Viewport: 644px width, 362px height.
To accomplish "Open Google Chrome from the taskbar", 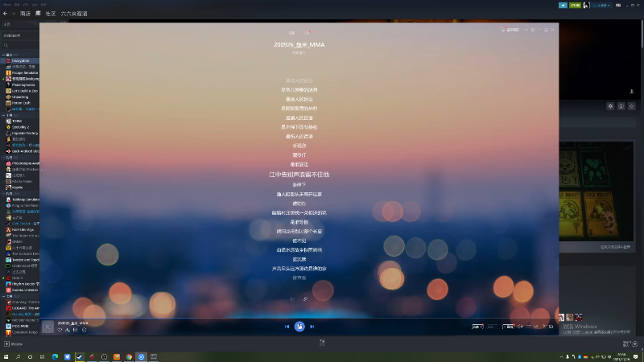I will (129, 357).
